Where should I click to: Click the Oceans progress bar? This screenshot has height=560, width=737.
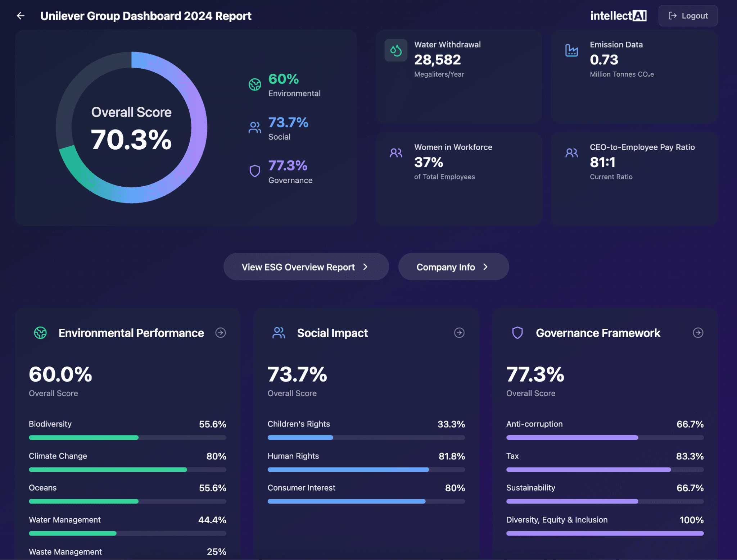127,501
